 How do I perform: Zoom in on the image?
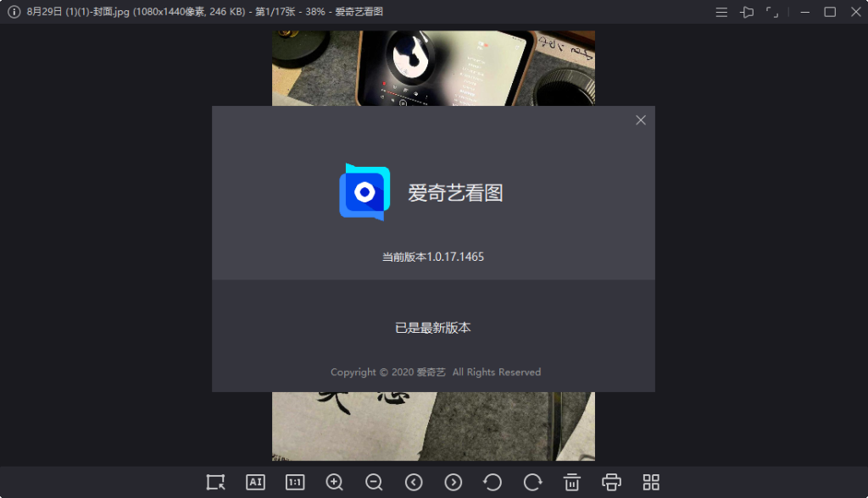point(334,482)
